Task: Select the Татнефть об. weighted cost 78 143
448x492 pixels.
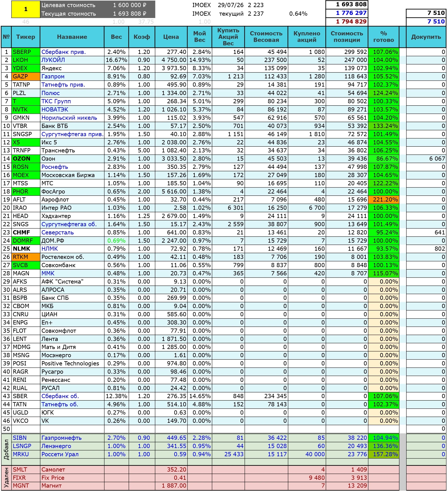Action: click(266, 405)
